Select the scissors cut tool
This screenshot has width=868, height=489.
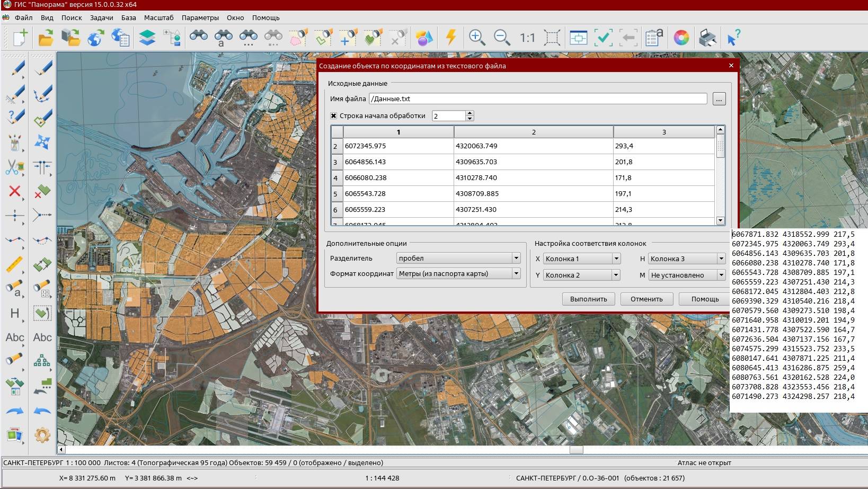click(x=14, y=167)
